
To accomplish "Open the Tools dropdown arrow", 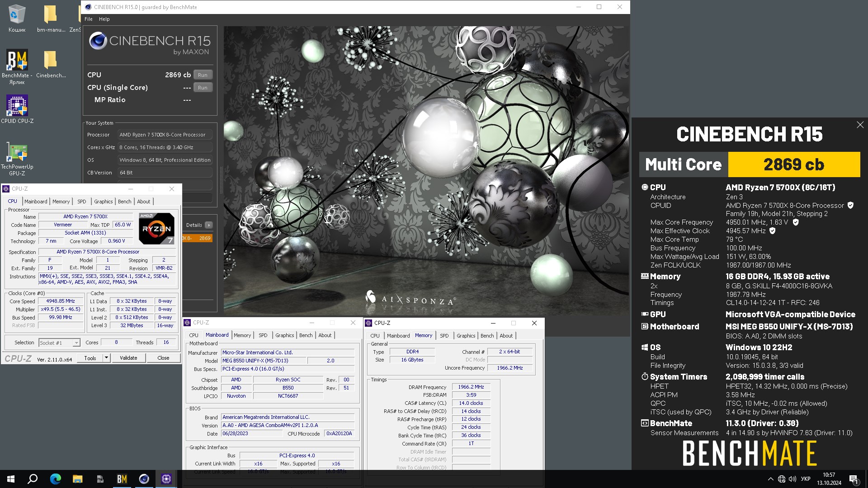I will coord(107,358).
